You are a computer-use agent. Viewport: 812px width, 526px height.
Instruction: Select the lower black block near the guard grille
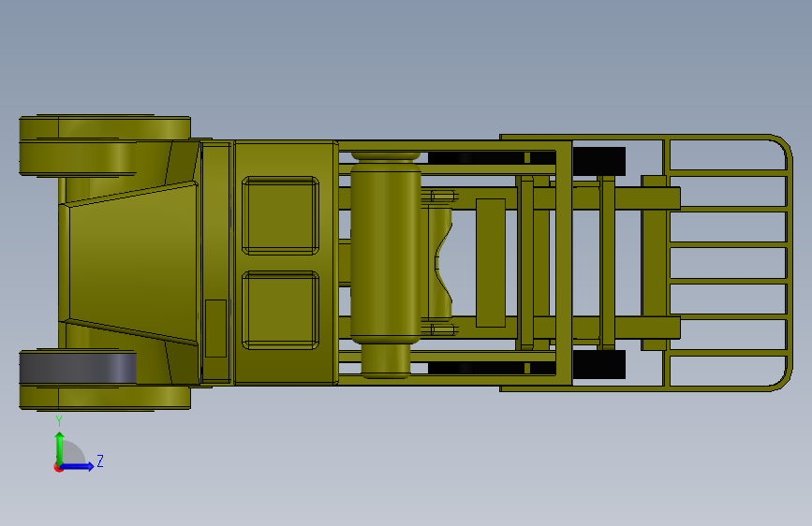click(x=599, y=364)
